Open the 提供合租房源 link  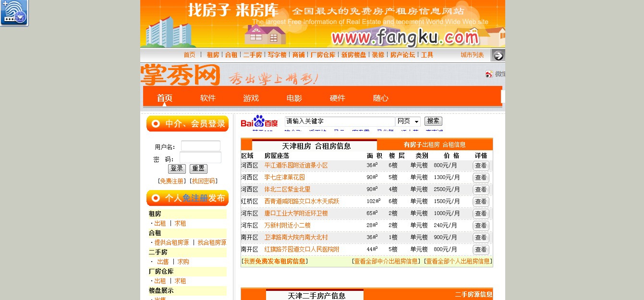click(171, 242)
